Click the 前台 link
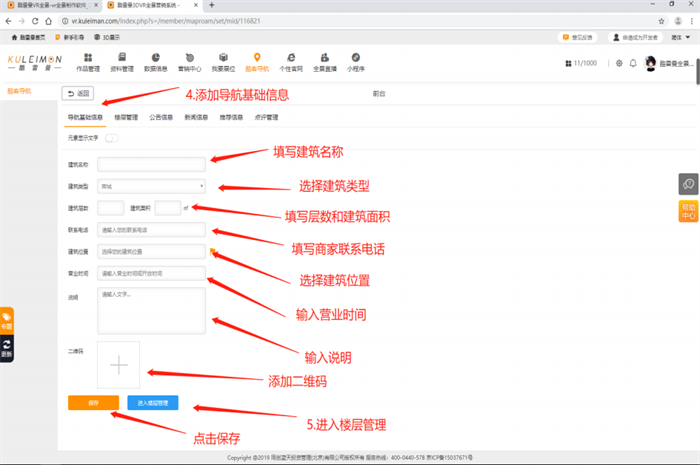 [x=379, y=94]
